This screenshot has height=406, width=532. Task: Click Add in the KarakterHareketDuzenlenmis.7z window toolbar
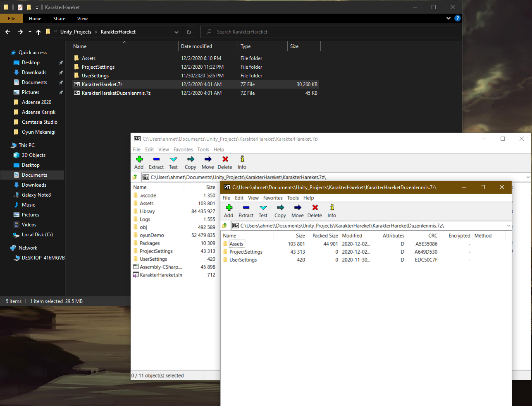[x=229, y=211]
